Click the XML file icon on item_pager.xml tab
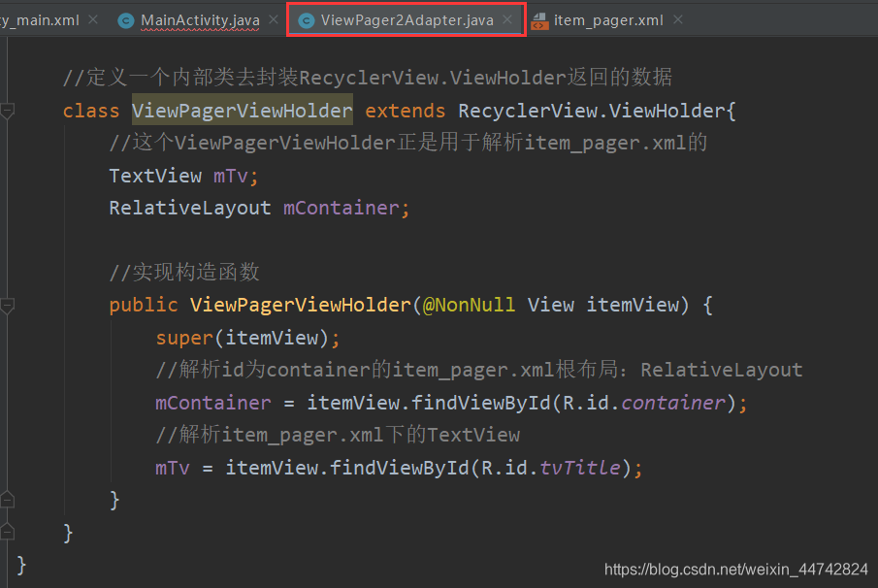Viewport: 878px width, 588px height. (539, 20)
